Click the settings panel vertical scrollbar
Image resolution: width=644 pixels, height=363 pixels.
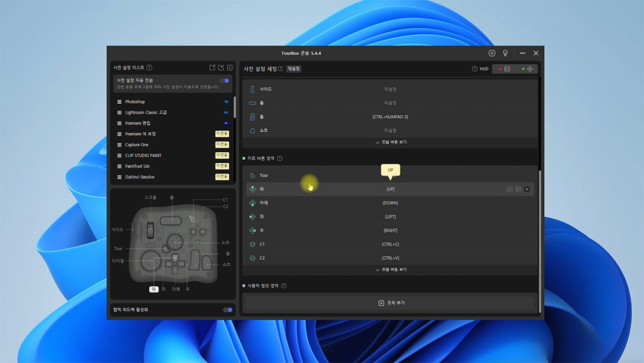tap(540, 242)
